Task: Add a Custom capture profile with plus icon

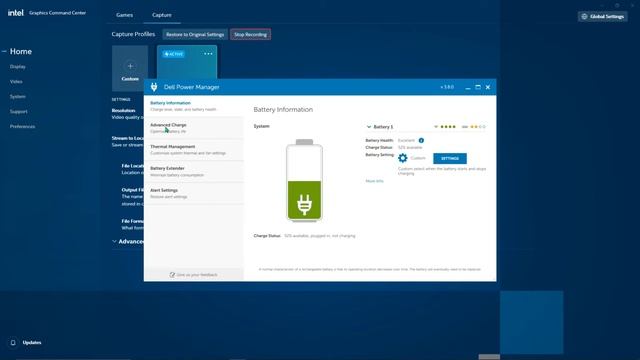Action: [130, 66]
